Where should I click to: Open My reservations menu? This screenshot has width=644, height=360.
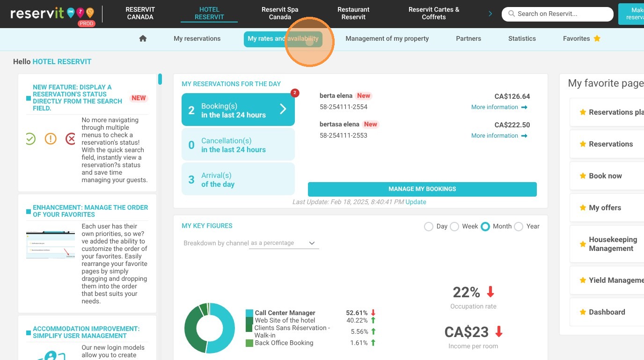pos(197,39)
